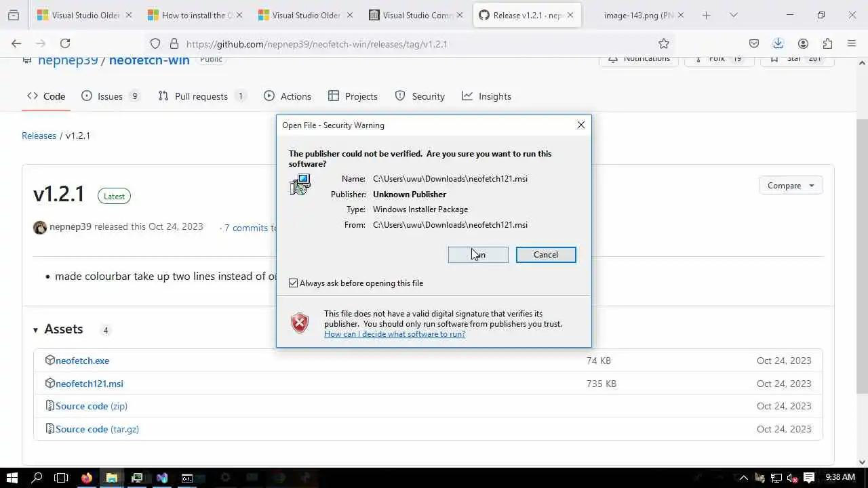Click the Latest release badge
Screen dimensions: 868x488
[x=114, y=196]
